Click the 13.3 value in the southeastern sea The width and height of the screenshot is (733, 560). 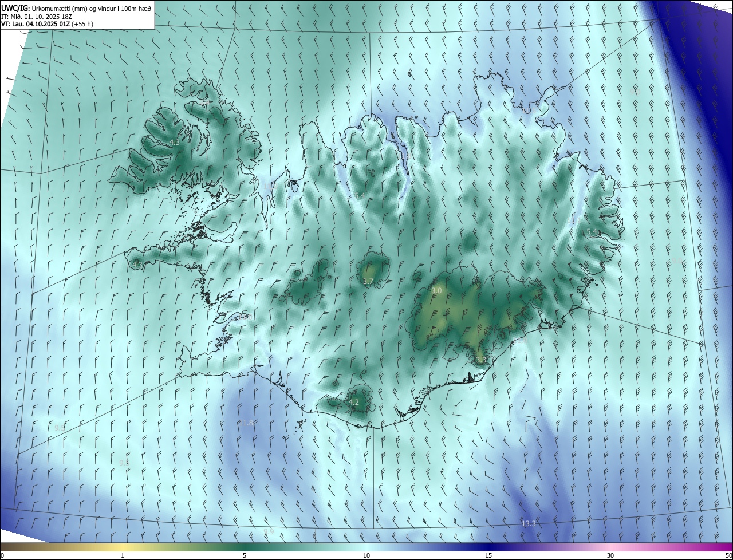[x=529, y=523]
